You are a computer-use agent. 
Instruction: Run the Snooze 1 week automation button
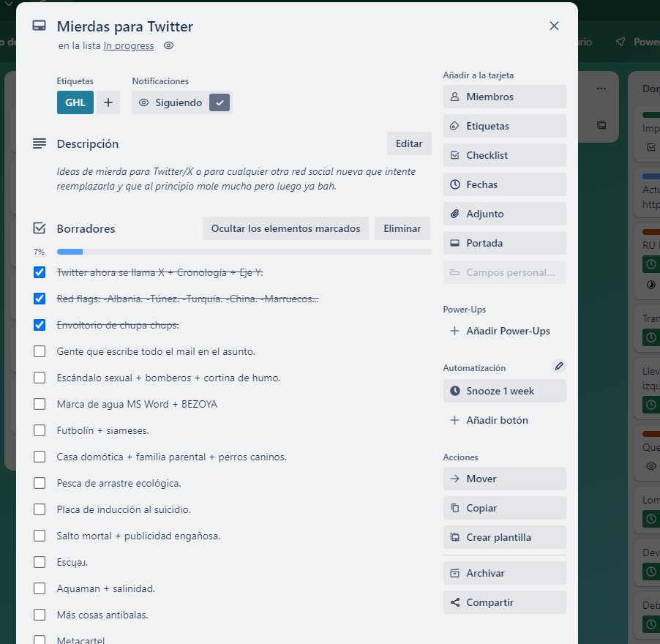(504, 391)
